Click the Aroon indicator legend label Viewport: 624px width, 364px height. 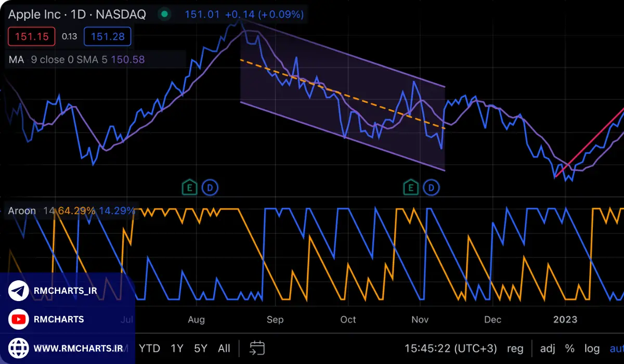point(22,211)
